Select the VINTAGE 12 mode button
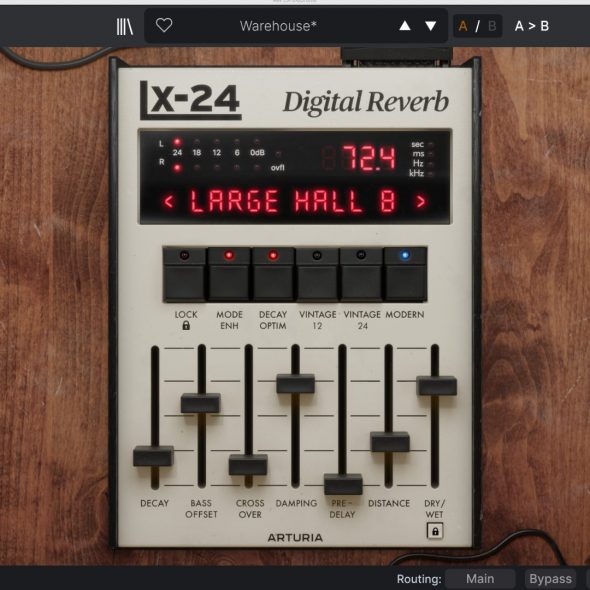 (317, 274)
